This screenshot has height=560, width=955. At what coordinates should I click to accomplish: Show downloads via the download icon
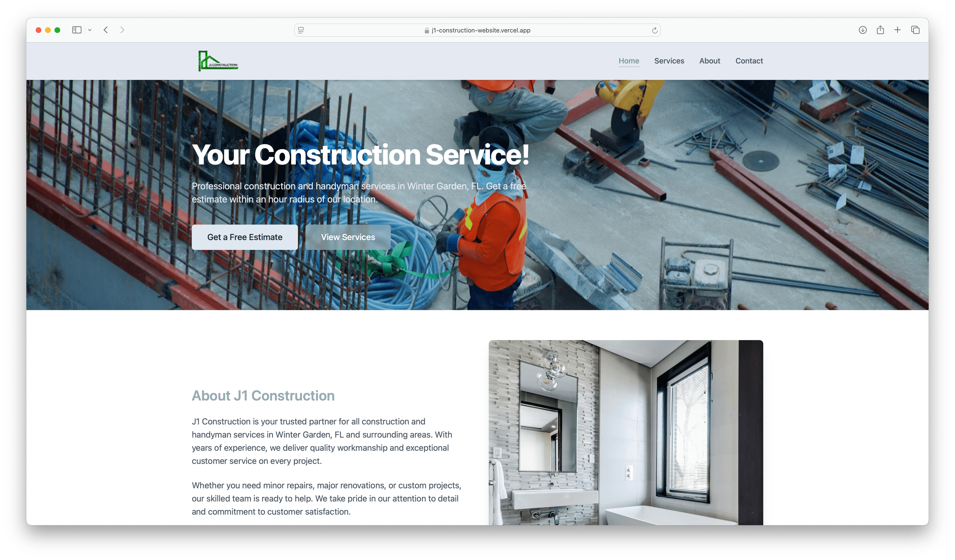[x=862, y=30]
